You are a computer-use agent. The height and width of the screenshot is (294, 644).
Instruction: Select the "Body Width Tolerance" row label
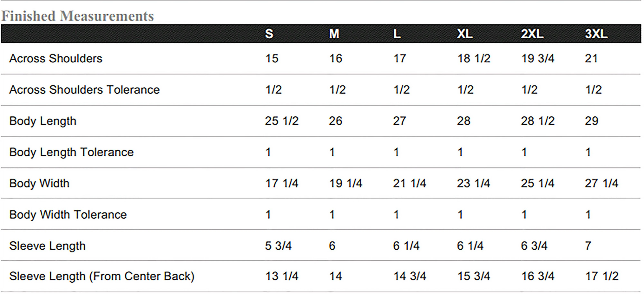68,215
